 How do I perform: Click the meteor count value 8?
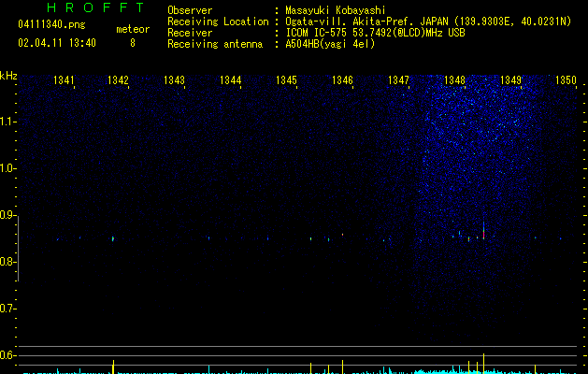click(133, 43)
